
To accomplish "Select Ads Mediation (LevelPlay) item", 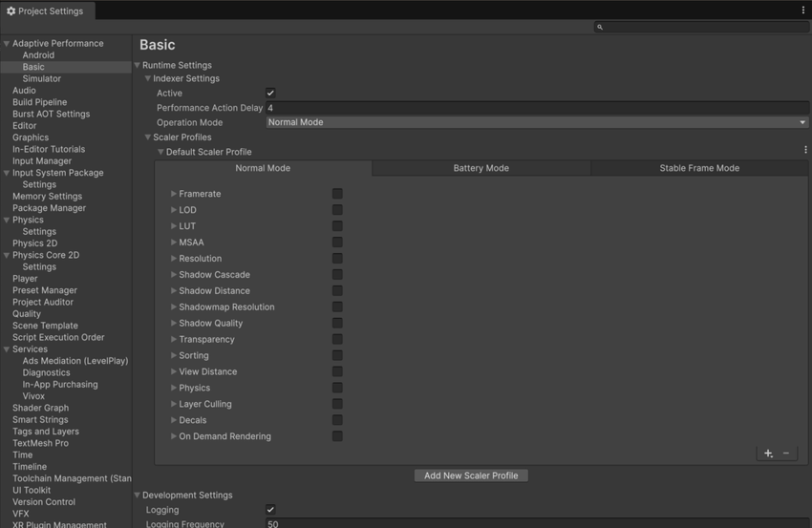I will (x=75, y=361).
